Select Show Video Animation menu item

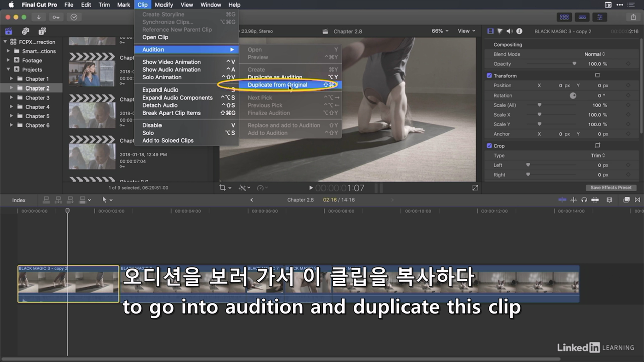click(x=187, y=62)
